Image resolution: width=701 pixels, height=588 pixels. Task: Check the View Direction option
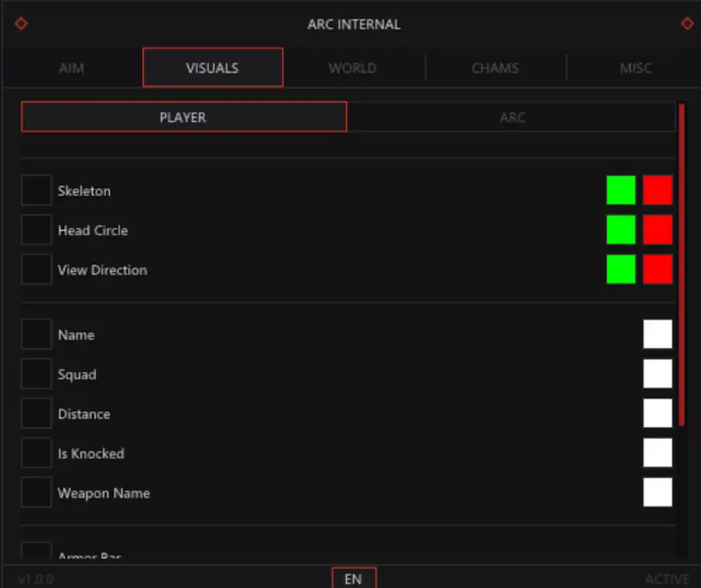point(36,269)
